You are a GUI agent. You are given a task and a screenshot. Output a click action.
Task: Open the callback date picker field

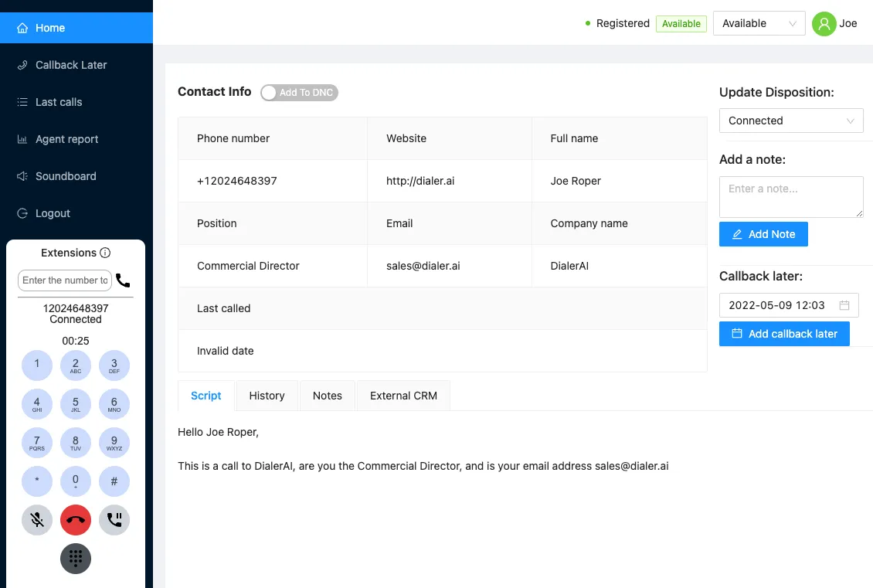click(789, 305)
